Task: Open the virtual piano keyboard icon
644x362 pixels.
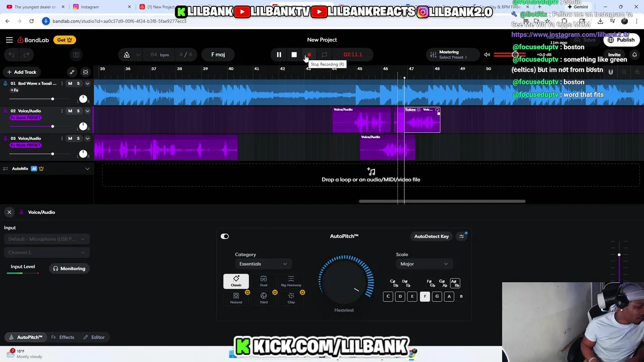Action: (76, 54)
